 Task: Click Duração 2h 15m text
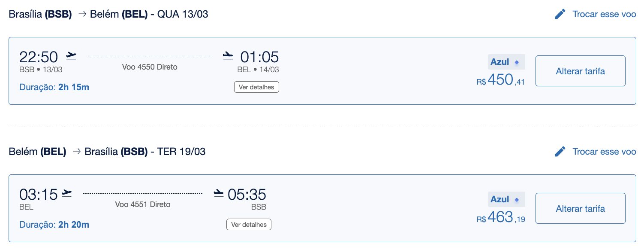point(54,87)
